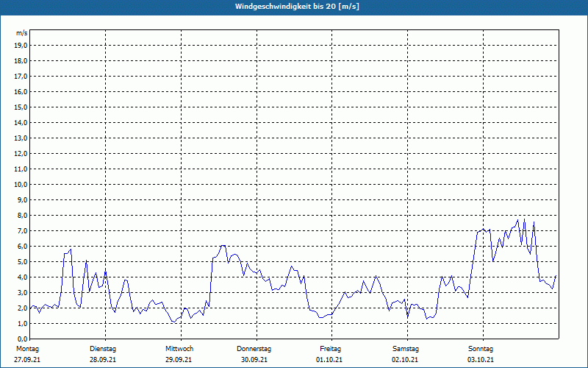This screenshot has width=588, height=368.
Task: Click the 3,0 y-axis label
Action: click(23, 292)
